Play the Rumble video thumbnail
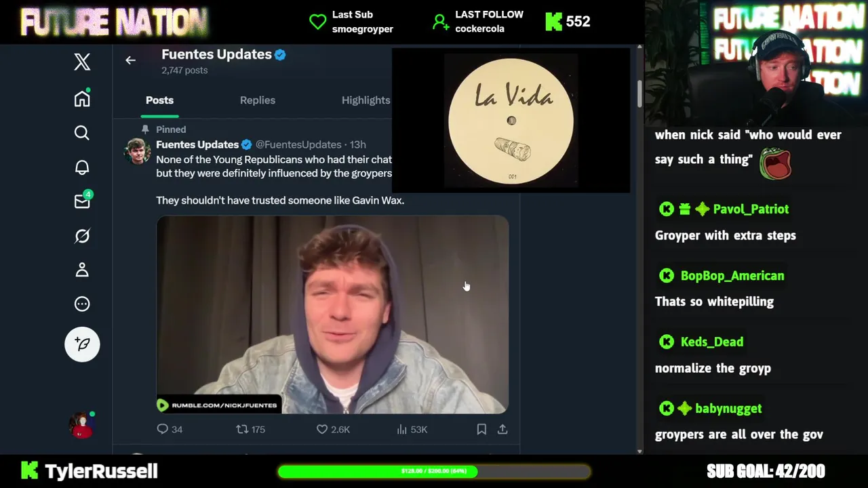 click(332, 314)
